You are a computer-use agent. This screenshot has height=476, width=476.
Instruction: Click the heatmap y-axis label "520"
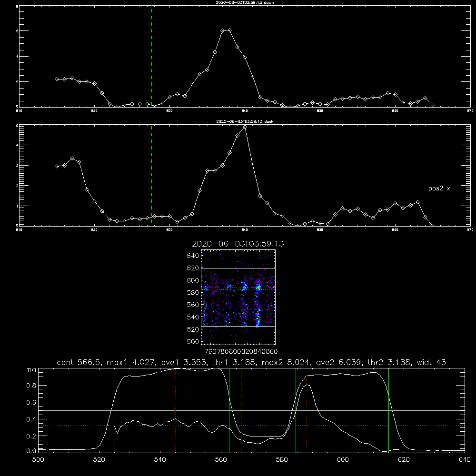click(193, 329)
